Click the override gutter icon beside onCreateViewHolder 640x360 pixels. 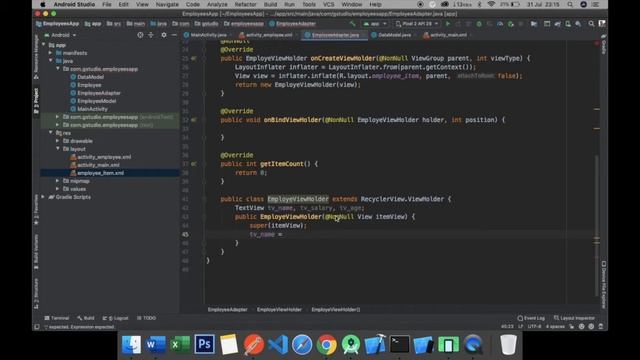193,58
